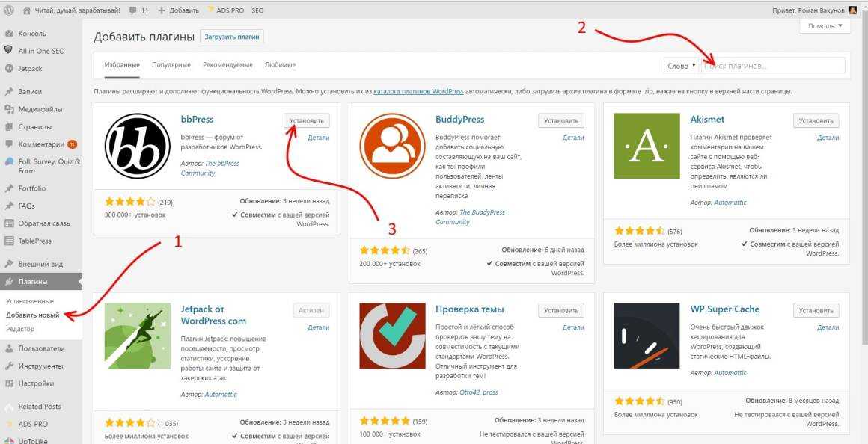
Task: Open the UpToLike sidebar icon
Action: pyautogui.click(x=9, y=441)
